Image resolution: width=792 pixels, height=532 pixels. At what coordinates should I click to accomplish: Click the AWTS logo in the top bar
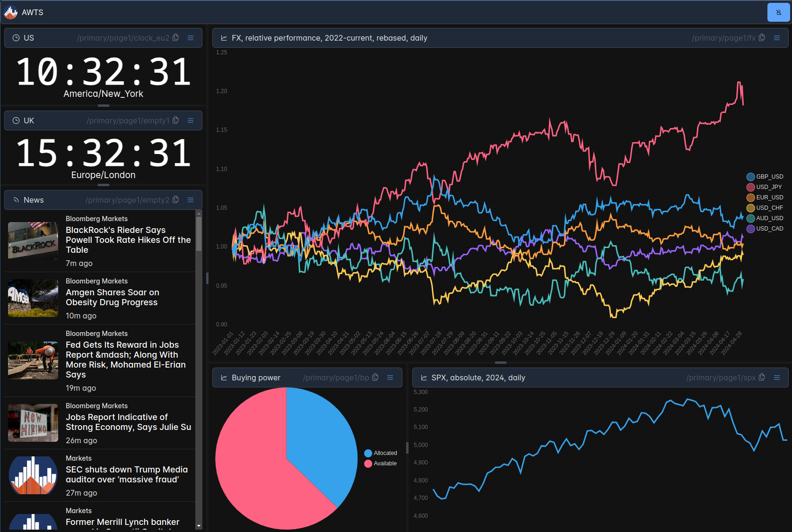[x=10, y=12]
